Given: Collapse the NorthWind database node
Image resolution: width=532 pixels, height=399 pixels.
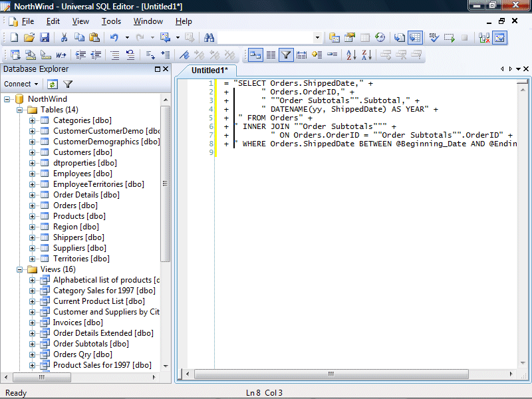Looking at the screenshot, I should pos(7,99).
